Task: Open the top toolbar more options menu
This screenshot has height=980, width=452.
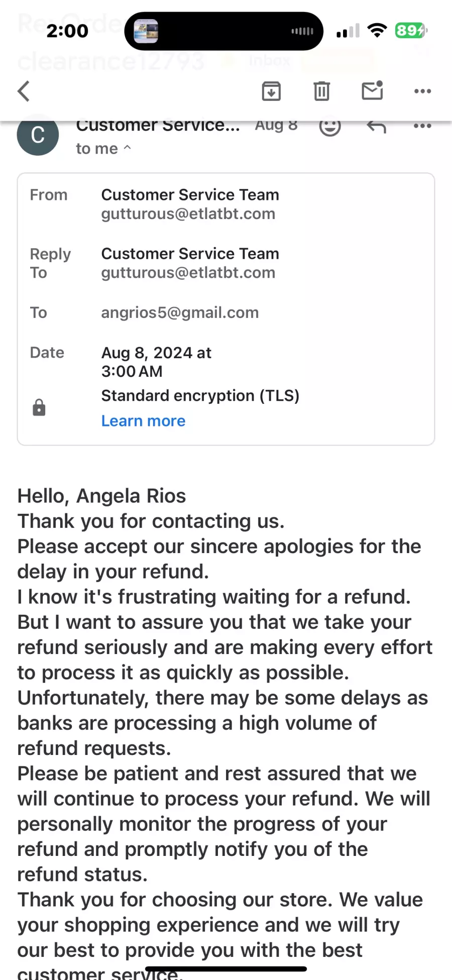Action: click(422, 91)
